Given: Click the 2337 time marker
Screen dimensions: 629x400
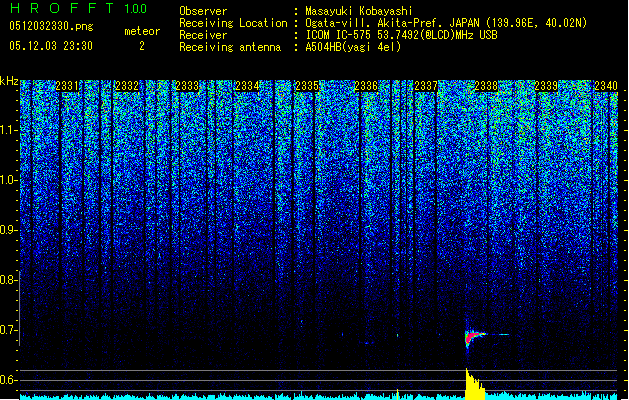Looking at the screenshot, I should (x=426, y=86).
